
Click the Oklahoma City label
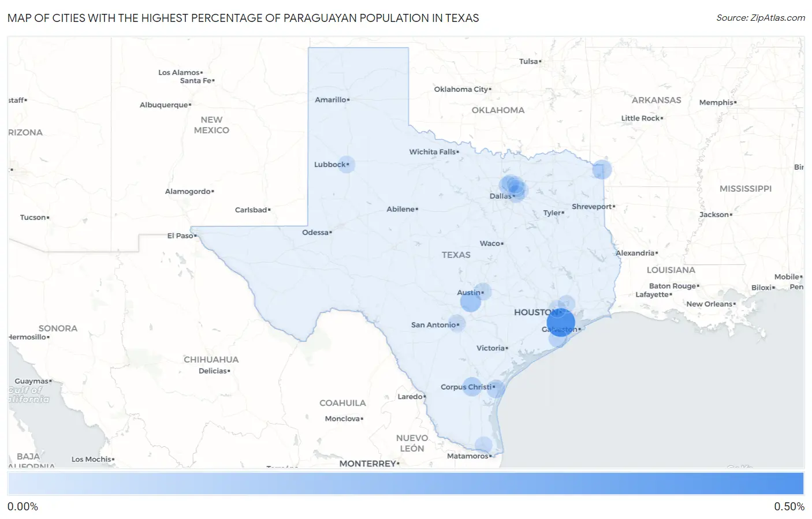(x=461, y=89)
